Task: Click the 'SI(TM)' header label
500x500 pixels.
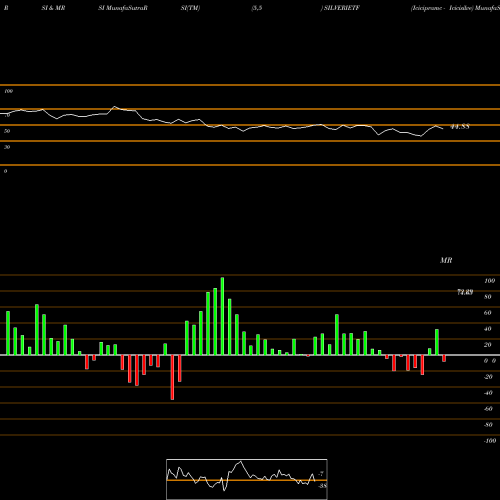Action: (190, 8)
